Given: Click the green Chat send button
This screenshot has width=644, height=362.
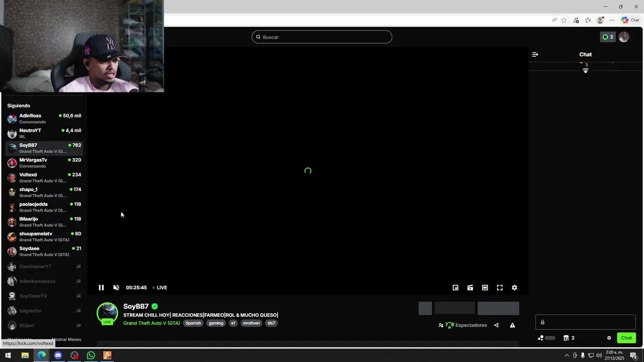Looking at the screenshot, I should (x=626, y=338).
